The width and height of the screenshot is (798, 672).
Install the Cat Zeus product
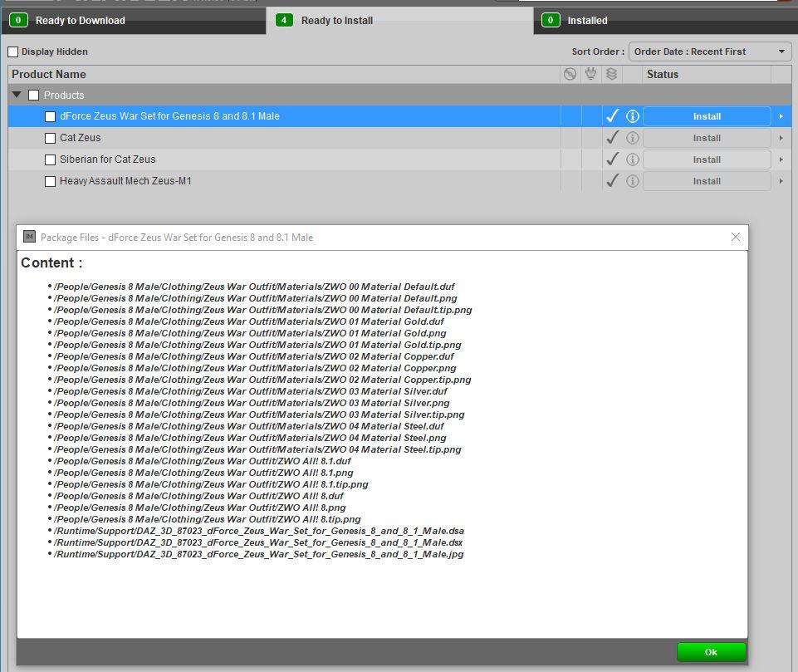pos(707,138)
